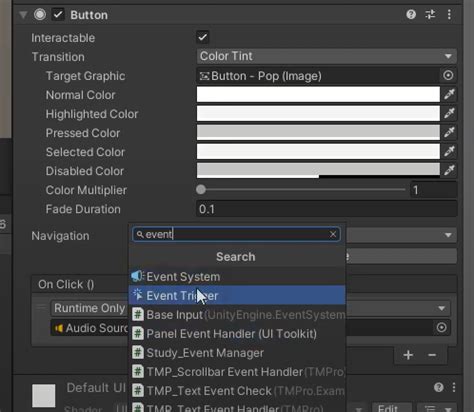
Task: Click the Fade Duration field
Action: pyautogui.click(x=327, y=209)
